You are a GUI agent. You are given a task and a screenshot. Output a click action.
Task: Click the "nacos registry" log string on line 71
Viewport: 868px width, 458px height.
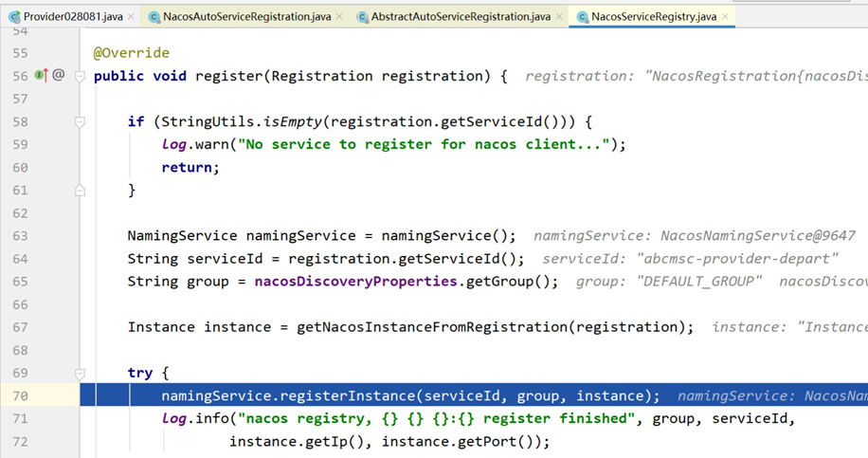[x=436, y=419]
